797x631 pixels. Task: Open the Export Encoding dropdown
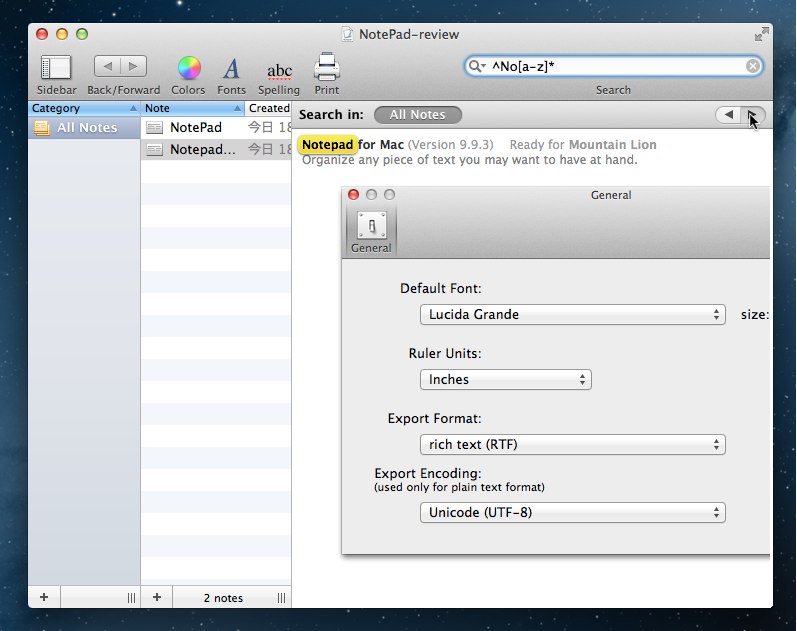572,513
